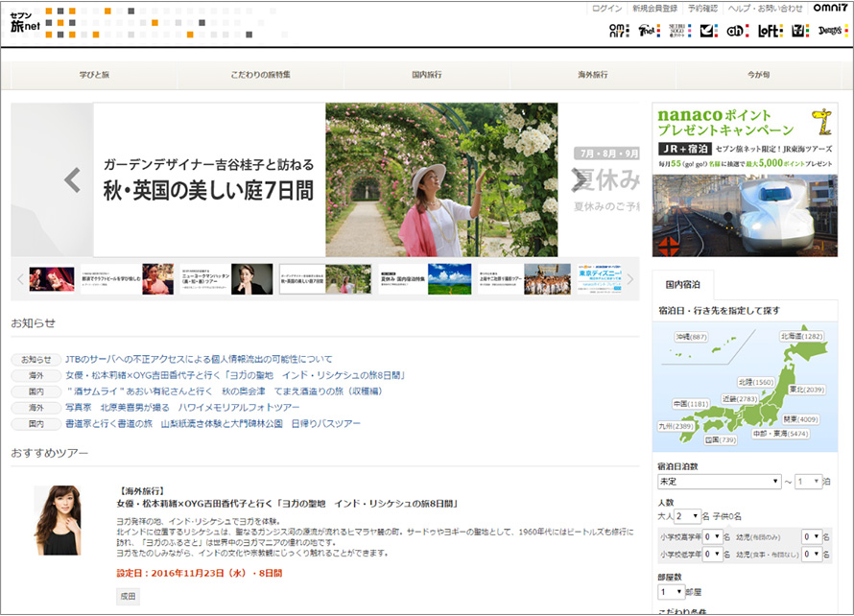Viewport: 854px width, 616px height.
Task: Open the 学びと旅 navigation menu
Action: (x=94, y=75)
